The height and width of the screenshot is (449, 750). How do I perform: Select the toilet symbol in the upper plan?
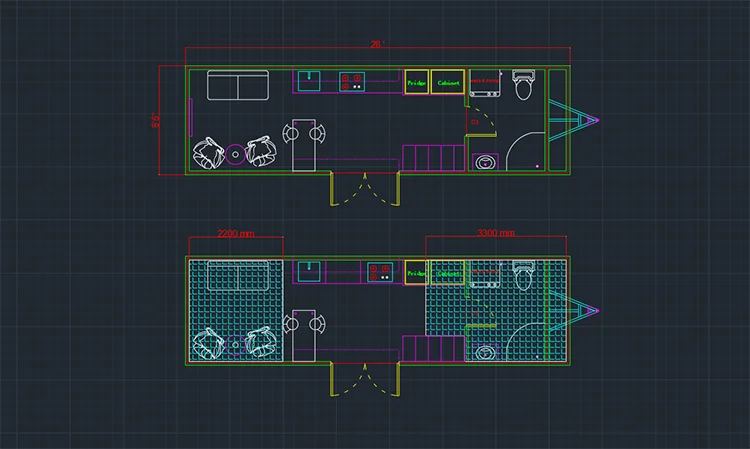(524, 85)
